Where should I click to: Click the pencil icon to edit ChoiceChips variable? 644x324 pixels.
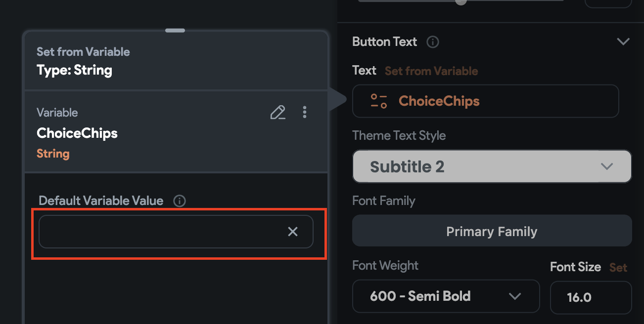click(x=277, y=112)
